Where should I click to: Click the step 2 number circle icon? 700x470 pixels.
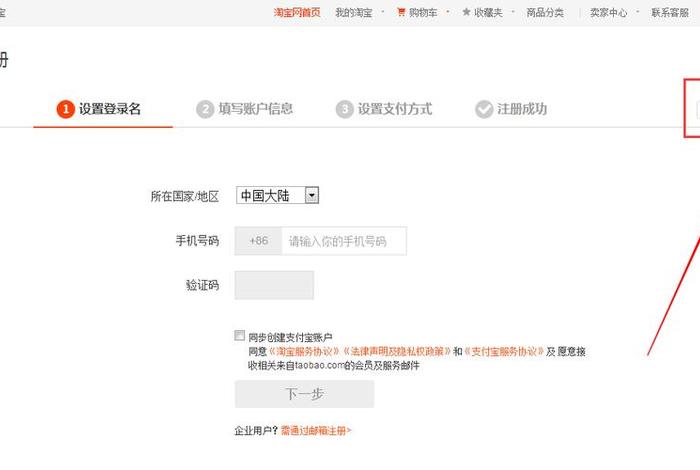pyautogui.click(x=205, y=109)
